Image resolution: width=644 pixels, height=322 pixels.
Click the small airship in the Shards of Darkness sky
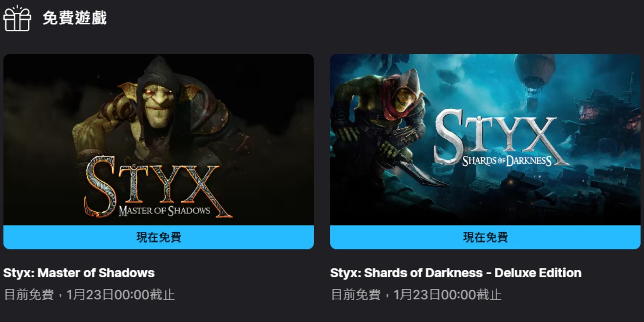point(449,77)
